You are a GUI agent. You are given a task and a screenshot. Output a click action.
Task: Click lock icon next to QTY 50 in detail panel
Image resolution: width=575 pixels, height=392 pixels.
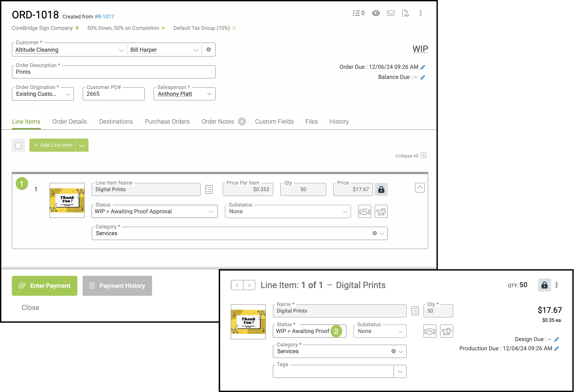click(x=544, y=285)
